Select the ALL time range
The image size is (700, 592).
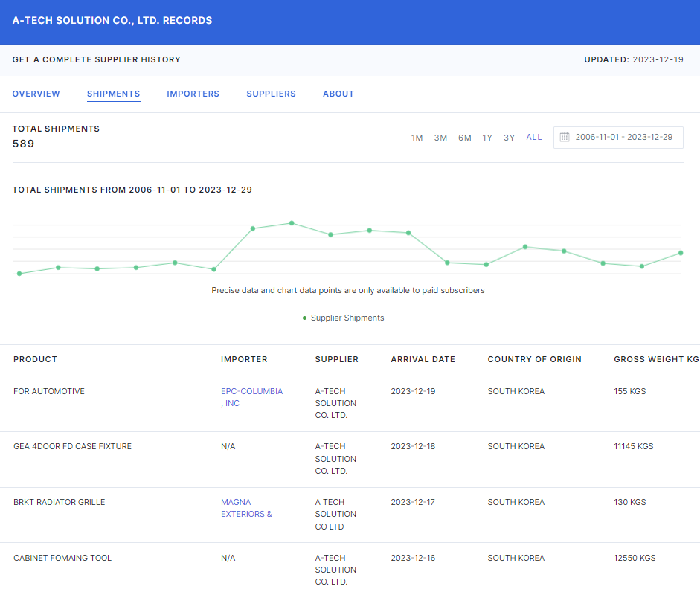pyautogui.click(x=534, y=137)
